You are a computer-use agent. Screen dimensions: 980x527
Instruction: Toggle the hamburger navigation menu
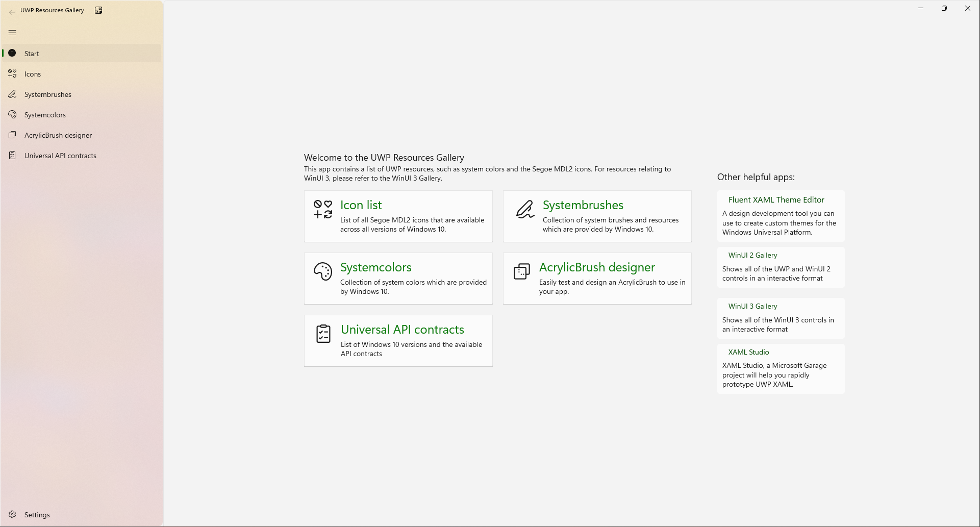pos(12,33)
